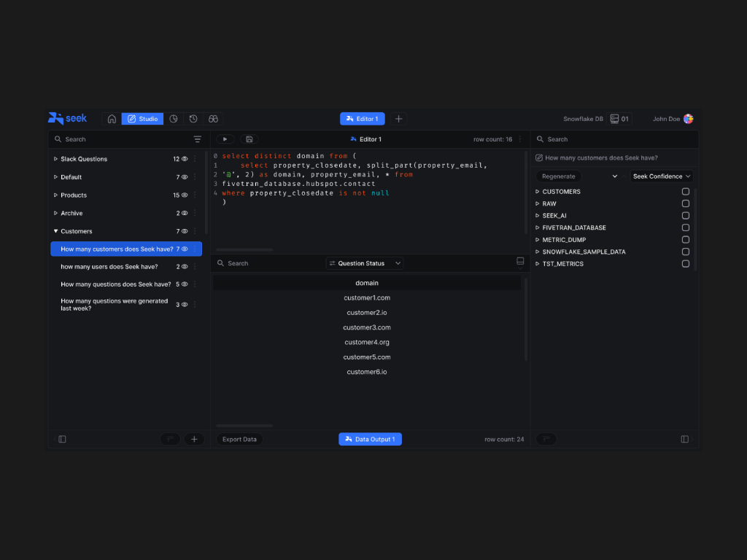
Task: Expand the SNOWFLAKE_SAMPLE_DATA tree node
Action: coord(538,252)
